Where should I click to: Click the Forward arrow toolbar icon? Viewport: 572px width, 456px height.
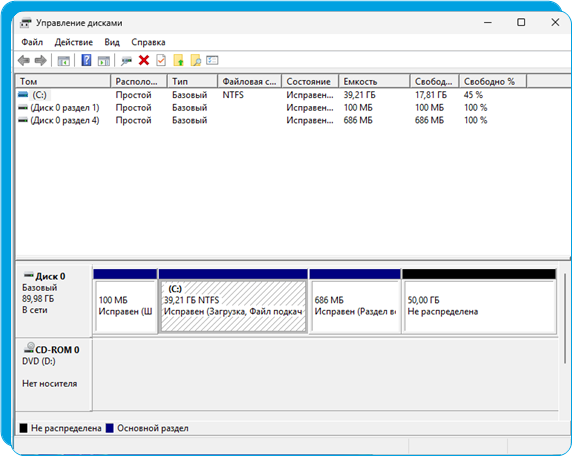[40, 61]
